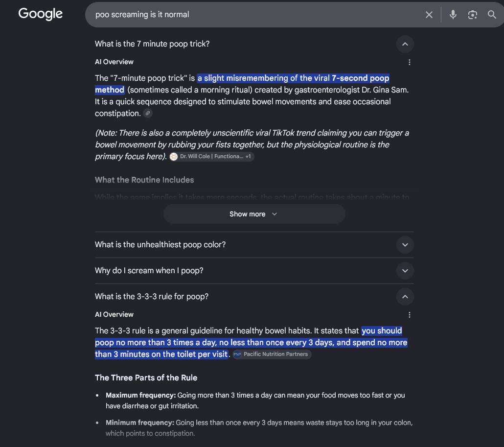Click 'What the Routine Includes' heading

coord(144,180)
